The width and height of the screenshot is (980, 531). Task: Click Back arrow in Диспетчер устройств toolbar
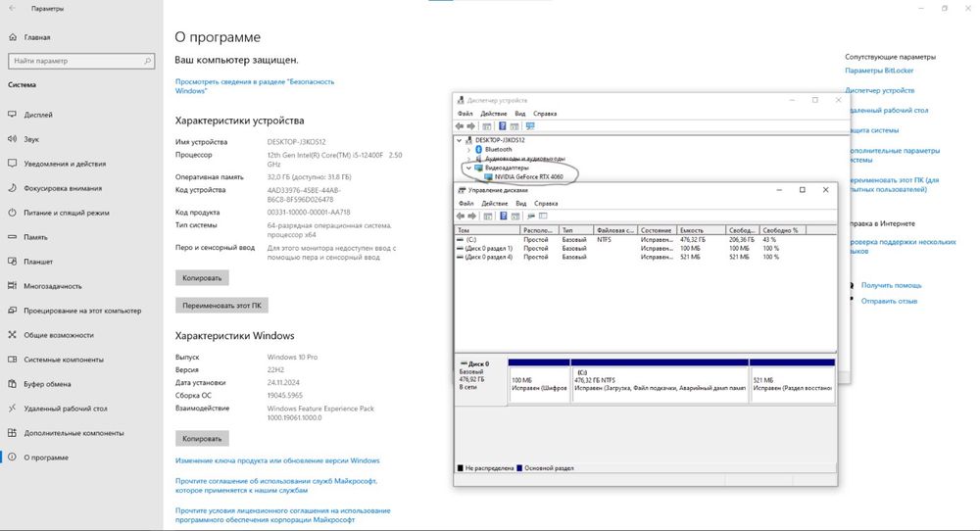point(460,126)
